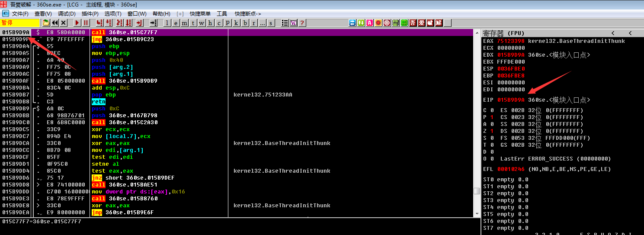The image size is (644, 235).
Task: Click the green monitor plugin icon
Action: (404, 23)
